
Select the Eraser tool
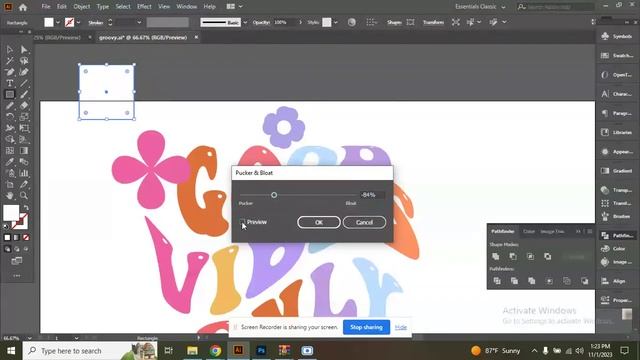tap(24, 106)
